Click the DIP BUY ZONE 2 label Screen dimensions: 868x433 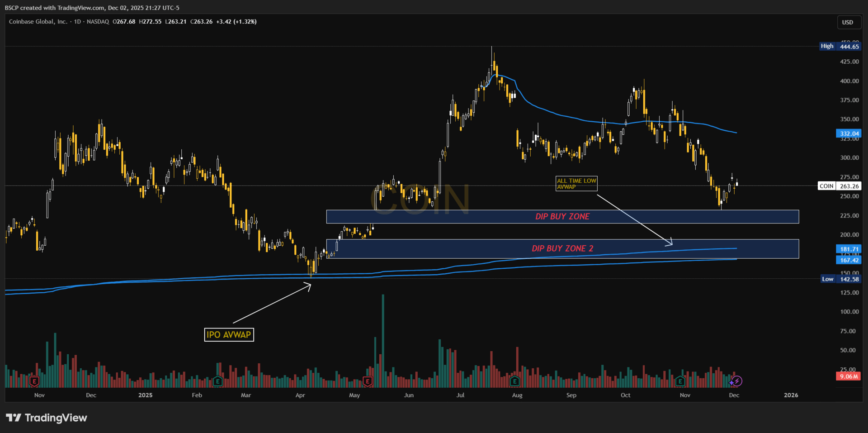[x=562, y=248]
